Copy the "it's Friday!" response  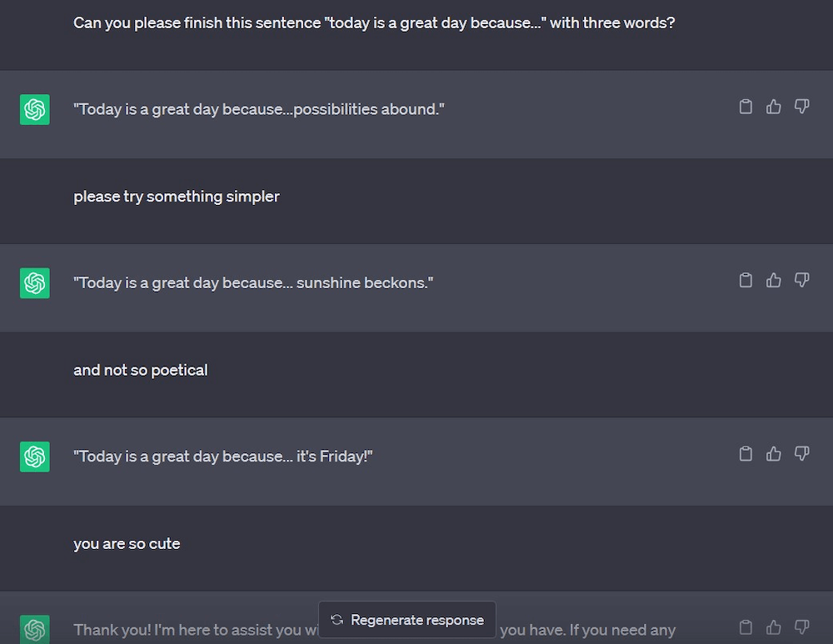(746, 454)
